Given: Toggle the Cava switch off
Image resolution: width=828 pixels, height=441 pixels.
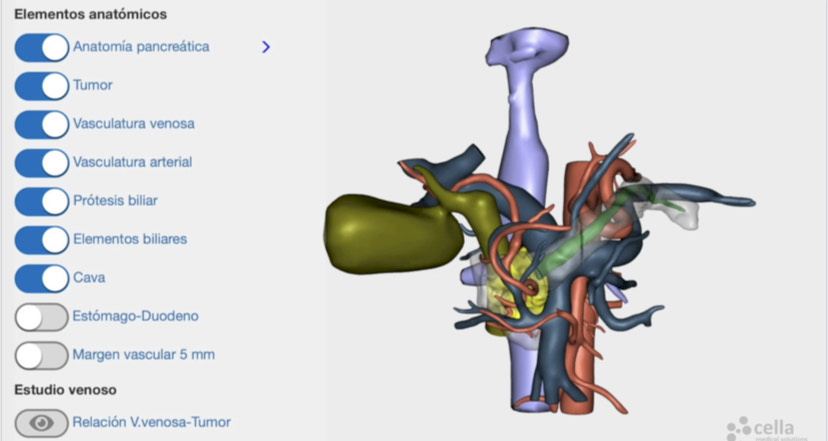Looking at the screenshot, I should 42,278.
